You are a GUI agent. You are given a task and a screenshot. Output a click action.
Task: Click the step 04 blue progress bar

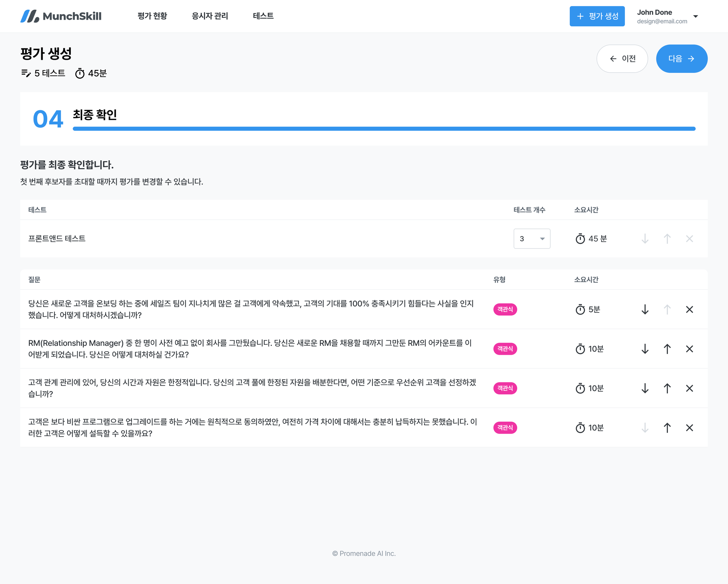[384, 129]
